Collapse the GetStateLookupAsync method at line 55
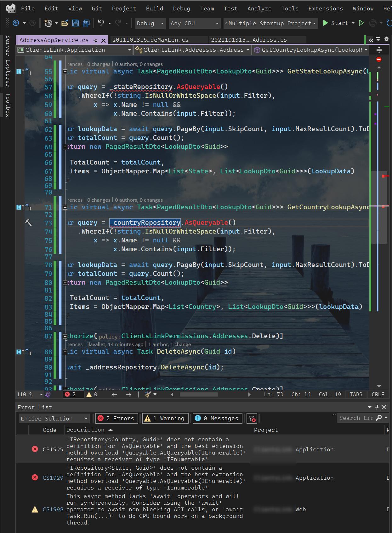 pos(65,72)
